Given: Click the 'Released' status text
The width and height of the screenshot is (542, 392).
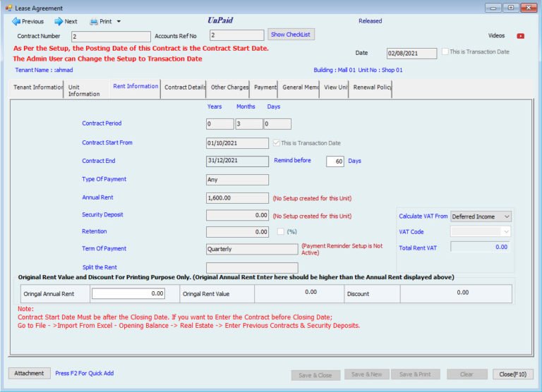Looking at the screenshot, I should coord(371,21).
